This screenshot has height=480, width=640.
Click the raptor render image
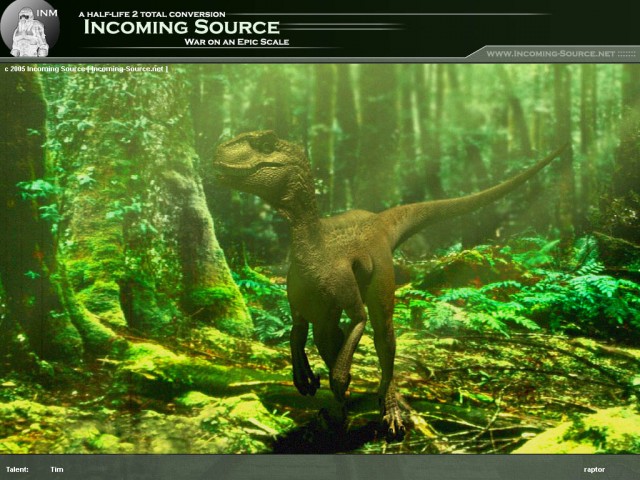pyautogui.click(x=320, y=258)
